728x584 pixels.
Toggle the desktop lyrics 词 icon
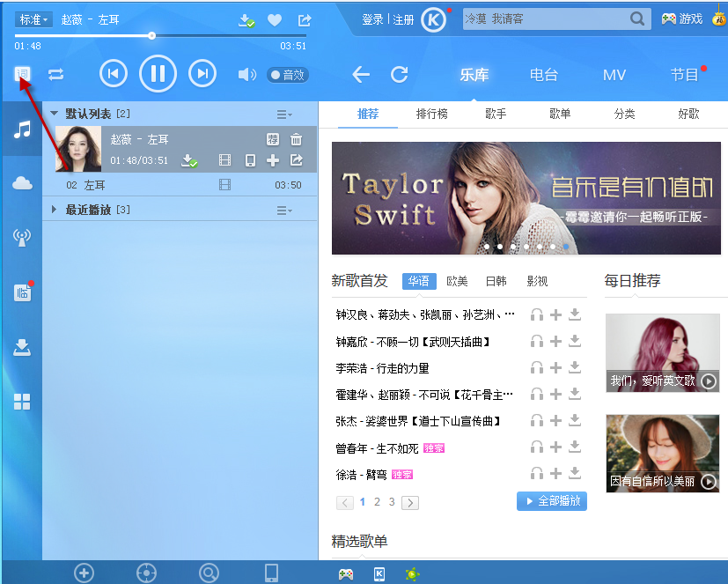[22, 74]
